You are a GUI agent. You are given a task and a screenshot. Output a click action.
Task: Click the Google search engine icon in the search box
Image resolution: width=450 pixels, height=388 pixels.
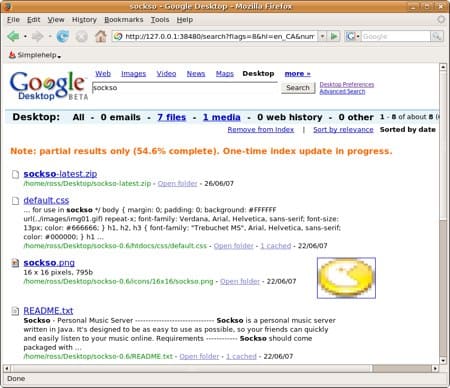point(350,36)
